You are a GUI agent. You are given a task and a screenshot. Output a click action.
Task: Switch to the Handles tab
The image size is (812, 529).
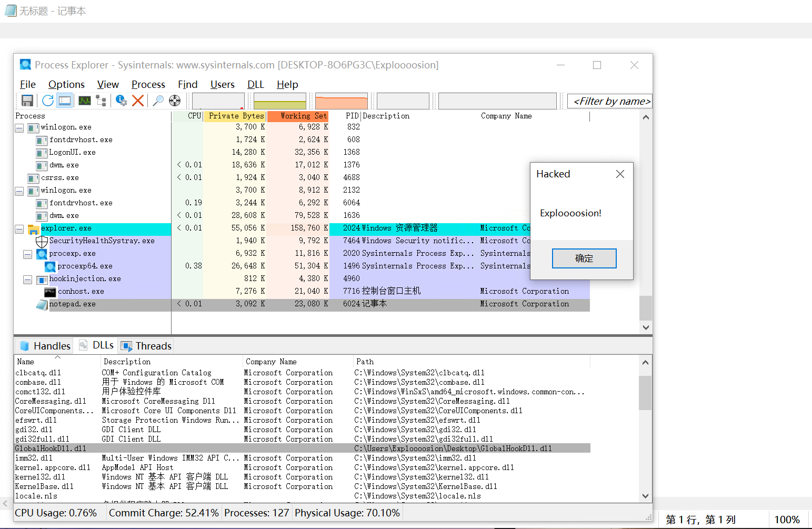(x=45, y=346)
